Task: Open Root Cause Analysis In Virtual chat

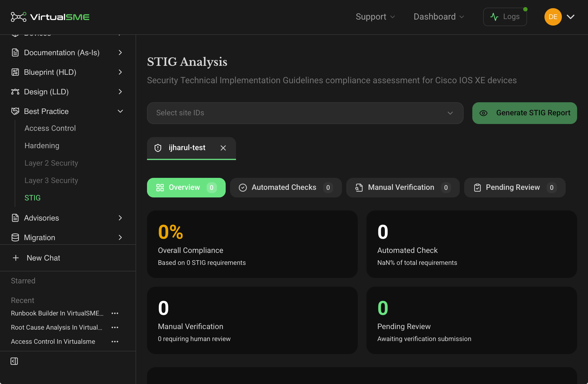Action: pos(57,327)
